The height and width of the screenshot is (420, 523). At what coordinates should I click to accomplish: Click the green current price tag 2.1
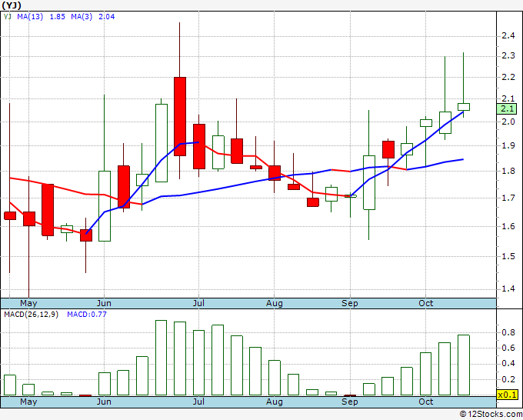pyautogui.click(x=506, y=108)
